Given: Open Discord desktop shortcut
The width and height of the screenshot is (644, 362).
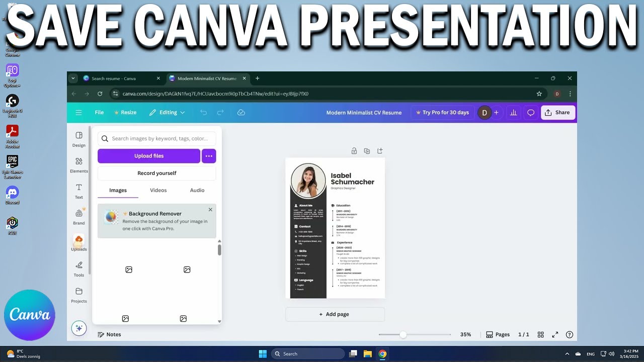Looking at the screenshot, I should pyautogui.click(x=12, y=195).
